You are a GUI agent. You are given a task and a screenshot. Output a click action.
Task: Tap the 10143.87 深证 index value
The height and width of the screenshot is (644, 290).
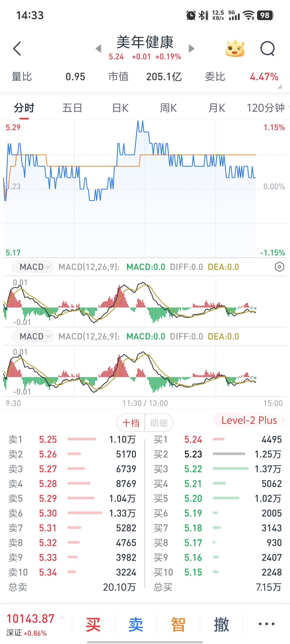(30, 619)
